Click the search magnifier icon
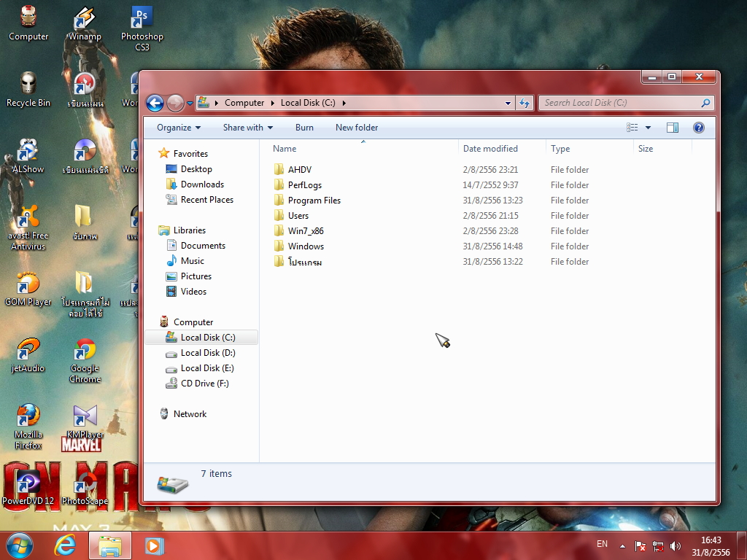This screenshot has height=560, width=747. [705, 103]
